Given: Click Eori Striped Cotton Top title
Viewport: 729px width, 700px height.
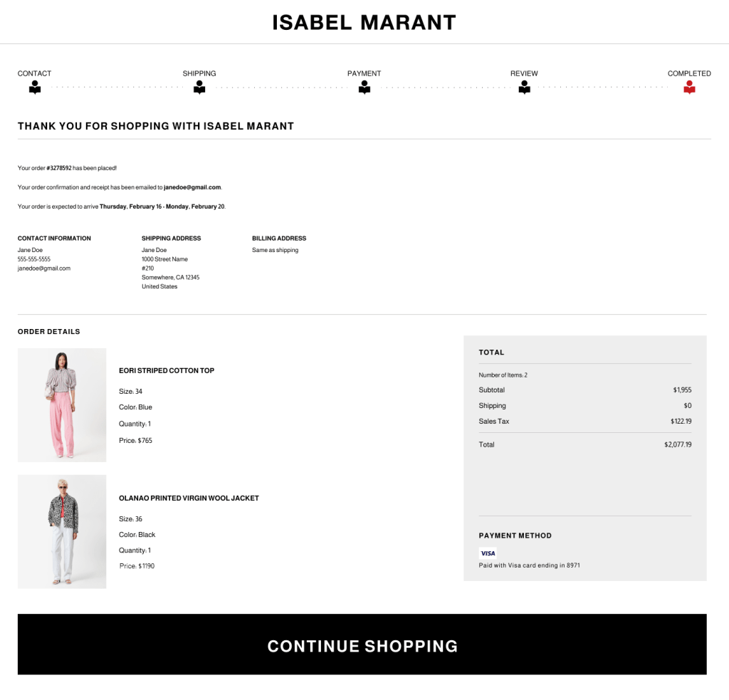Looking at the screenshot, I should coord(167,370).
